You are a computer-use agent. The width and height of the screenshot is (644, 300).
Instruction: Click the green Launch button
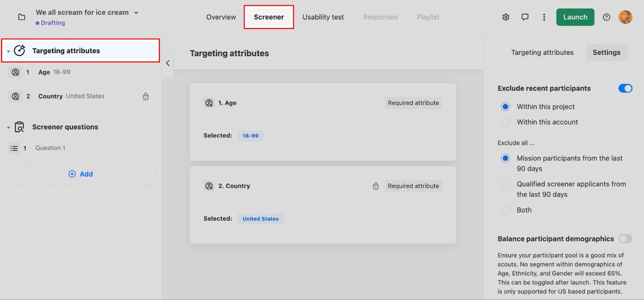coord(575,17)
